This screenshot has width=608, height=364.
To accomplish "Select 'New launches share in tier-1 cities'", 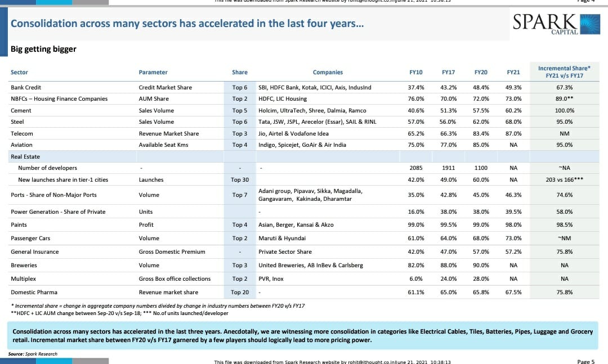I will click(x=63, y=179).
